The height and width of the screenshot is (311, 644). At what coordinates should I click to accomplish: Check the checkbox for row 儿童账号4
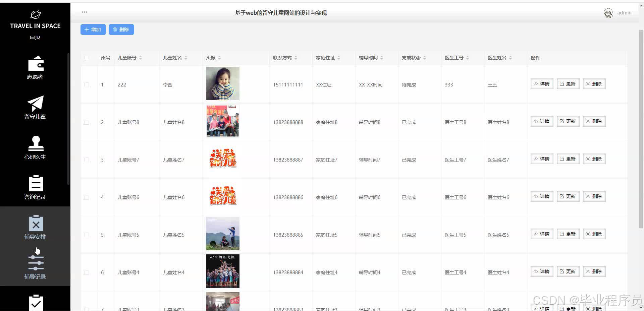(x=87, y=272)
